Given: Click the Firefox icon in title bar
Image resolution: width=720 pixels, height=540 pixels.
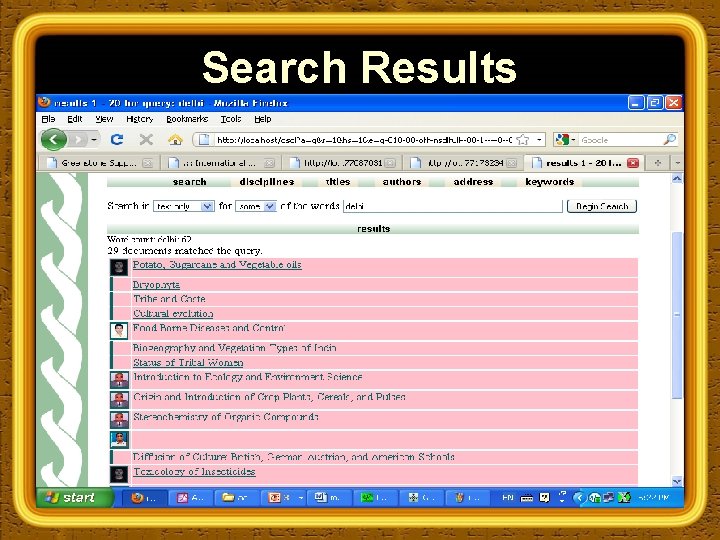Looking at the screenshot, I should (45, 102).
